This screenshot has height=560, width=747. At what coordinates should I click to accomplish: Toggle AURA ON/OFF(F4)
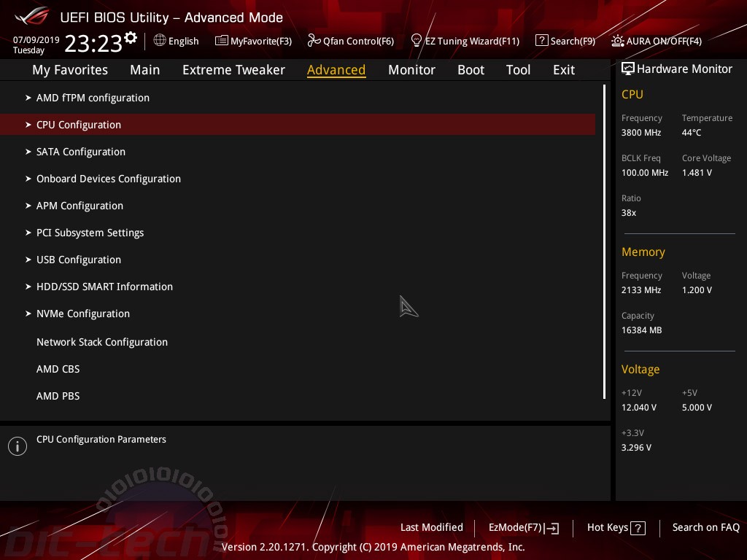tap(664, 41)
